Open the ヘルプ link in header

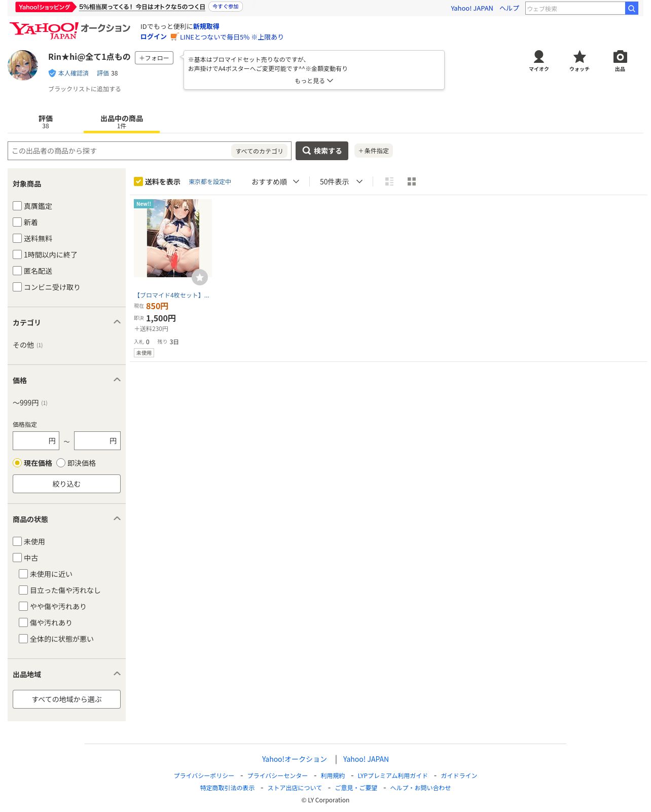509,8
